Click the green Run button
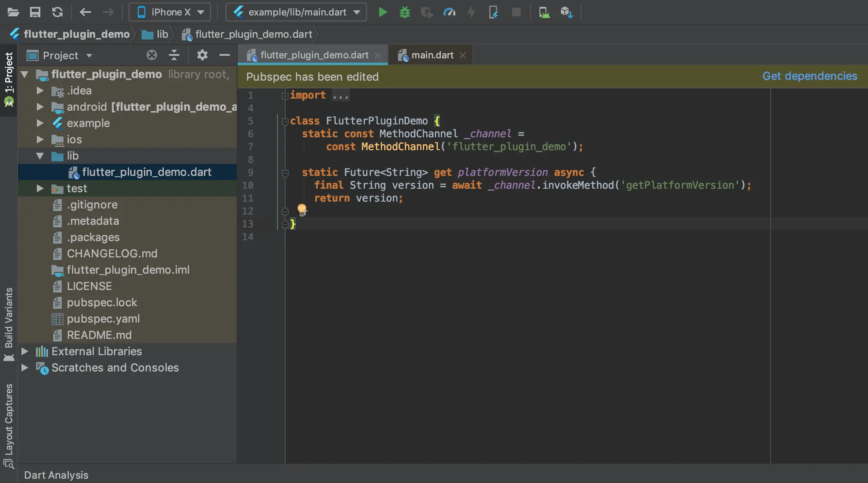 click(x=383, y=12)
